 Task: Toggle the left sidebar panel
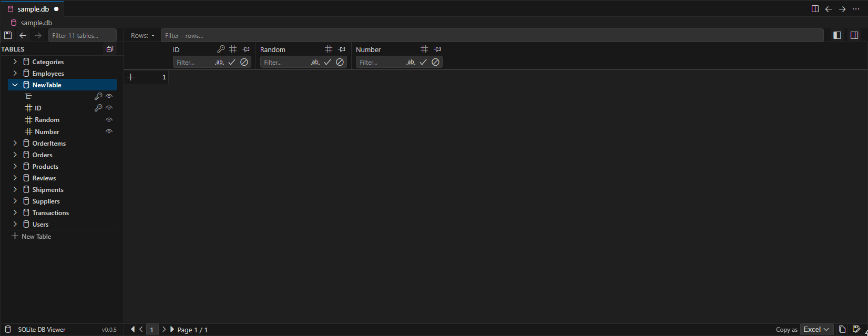(838, 35)
